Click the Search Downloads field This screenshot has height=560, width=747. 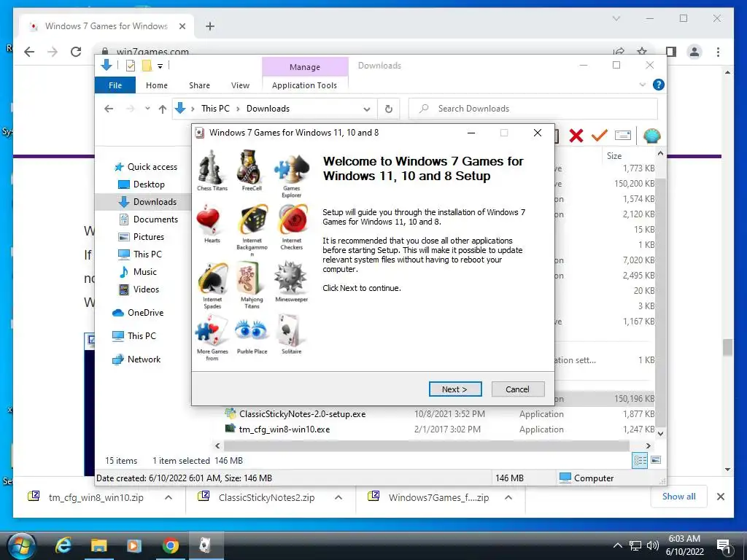[x=533, y=109]
